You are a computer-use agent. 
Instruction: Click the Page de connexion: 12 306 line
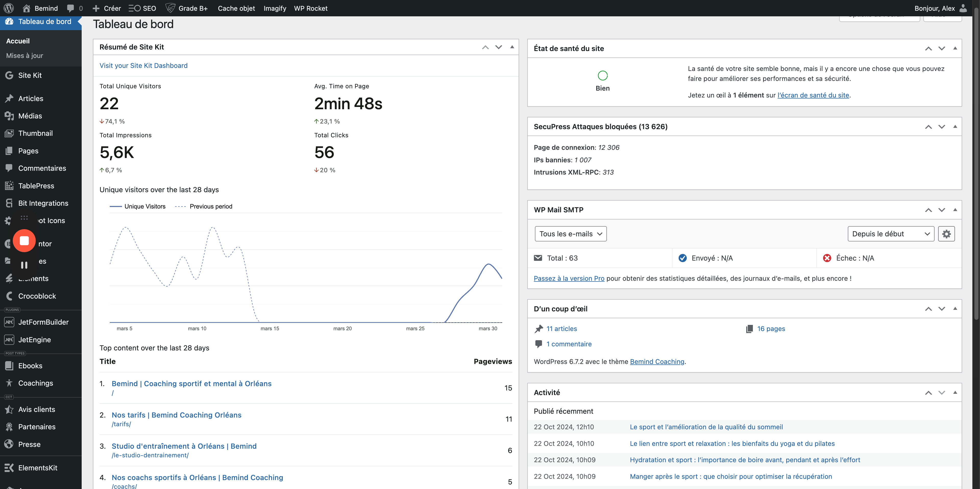(x=576, y=147)
